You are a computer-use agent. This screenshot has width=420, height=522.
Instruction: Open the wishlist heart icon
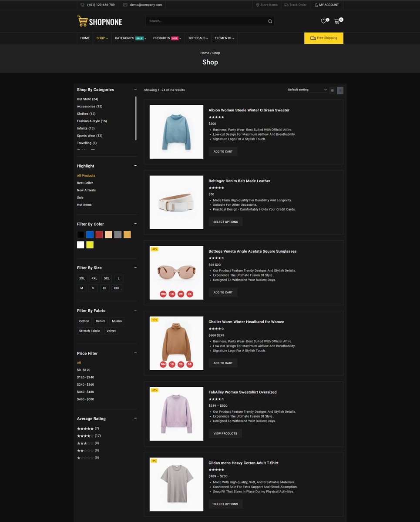pyautogui.click(x=323, y=21)
